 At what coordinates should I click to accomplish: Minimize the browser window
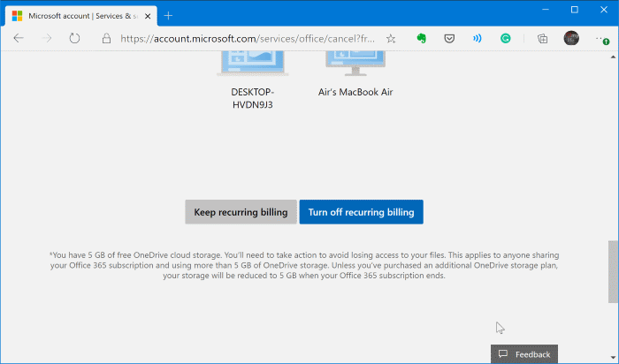click(x=546, y=10)
